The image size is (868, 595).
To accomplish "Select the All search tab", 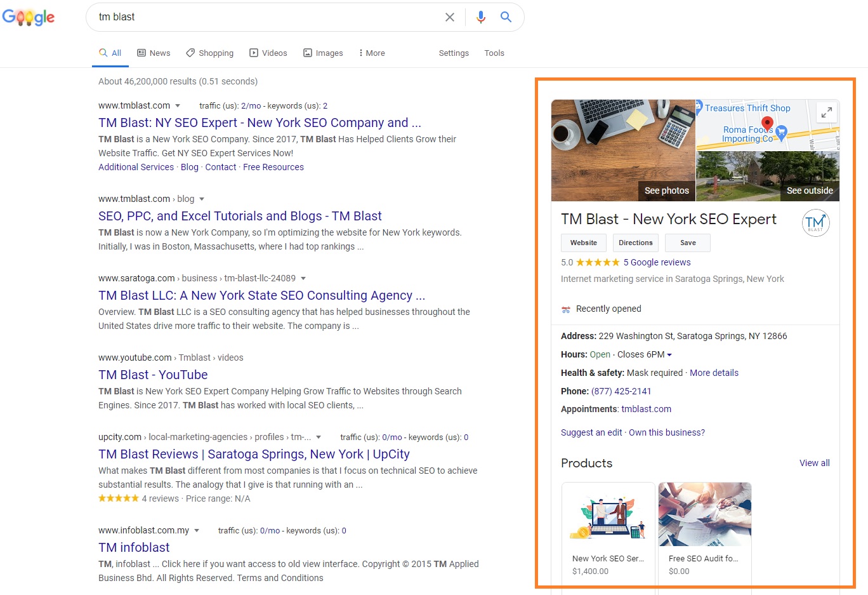I will tap(110, 53).
